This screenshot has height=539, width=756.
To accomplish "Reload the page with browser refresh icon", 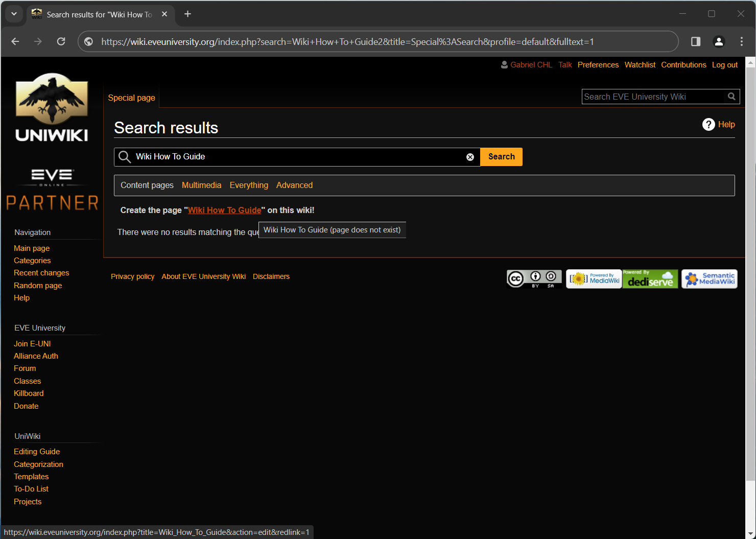I will coord(61,41).
